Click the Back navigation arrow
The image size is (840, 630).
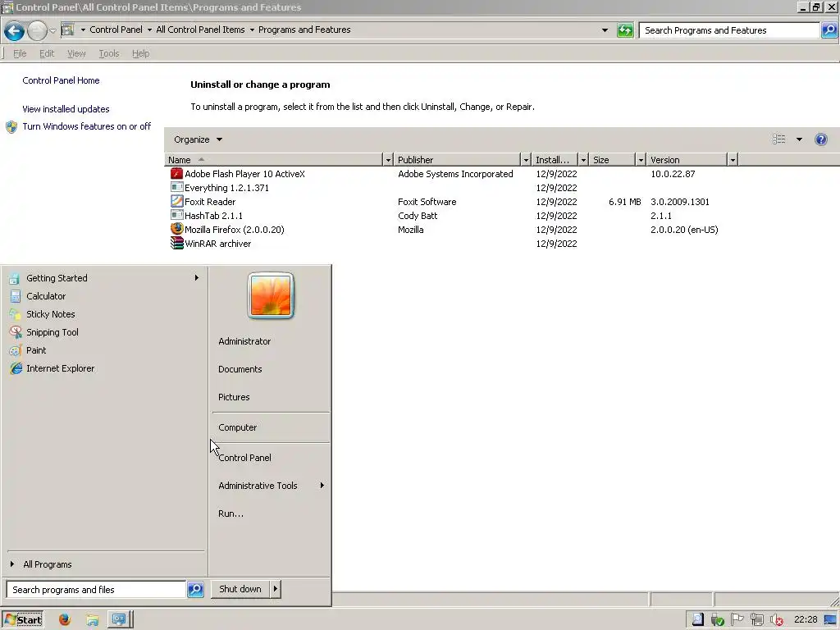[15, 30]
